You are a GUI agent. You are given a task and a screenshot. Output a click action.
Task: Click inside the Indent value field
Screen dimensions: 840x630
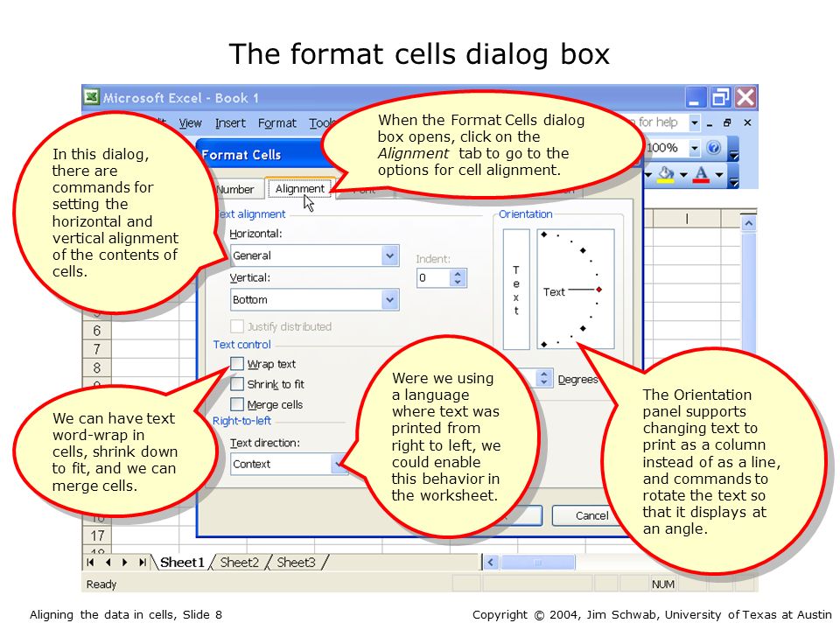tap(434, 278)
